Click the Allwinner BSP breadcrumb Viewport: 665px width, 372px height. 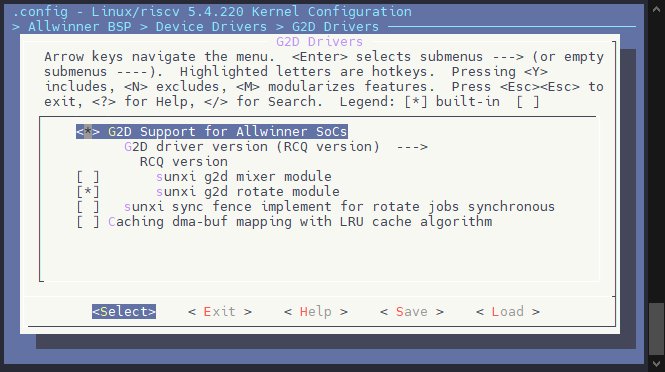tap(80, 27)
